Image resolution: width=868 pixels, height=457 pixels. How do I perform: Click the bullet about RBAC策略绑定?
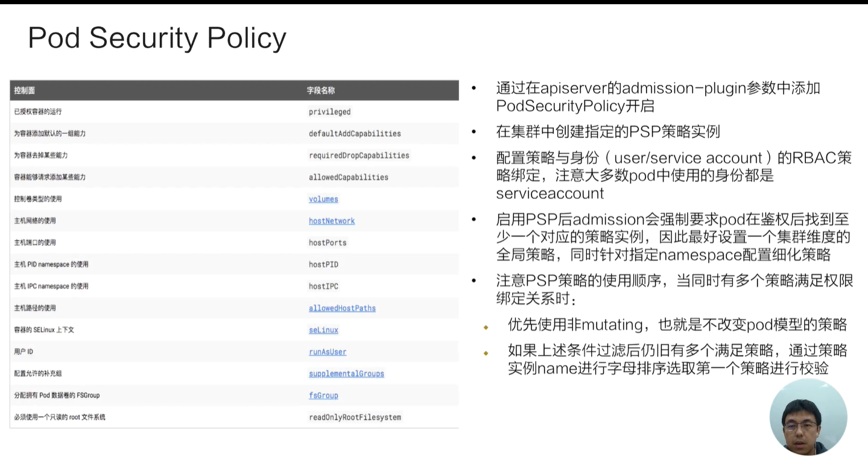674,175
